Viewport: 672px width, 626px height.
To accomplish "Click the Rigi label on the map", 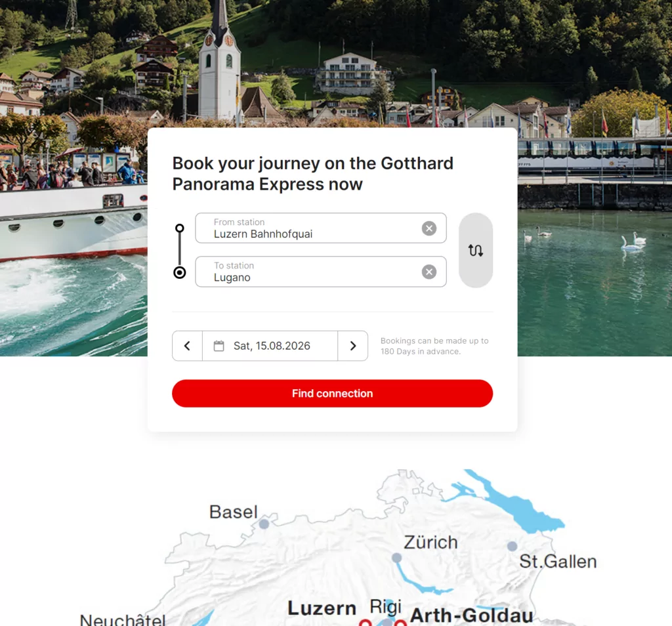I will [386, 608].
